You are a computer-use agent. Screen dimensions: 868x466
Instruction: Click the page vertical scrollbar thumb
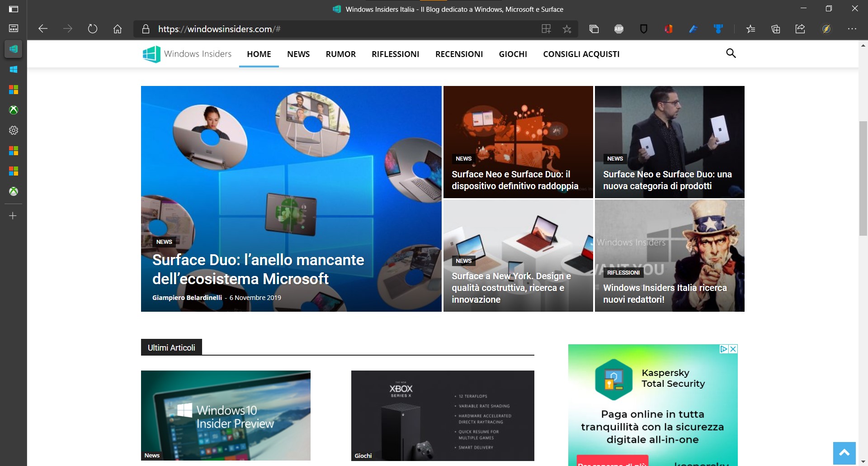click(863, 178)
